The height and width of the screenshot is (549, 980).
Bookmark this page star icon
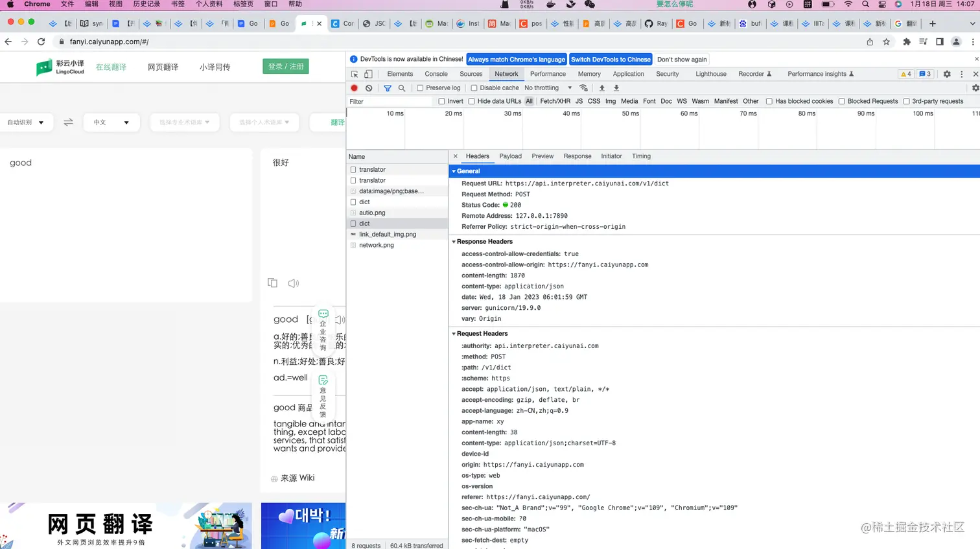pyautogui.click(x=887, y=41)
